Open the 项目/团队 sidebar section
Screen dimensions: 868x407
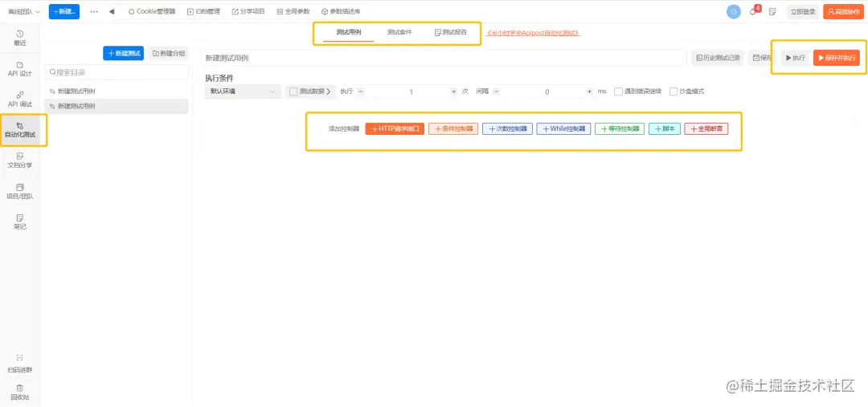[20, 191]
